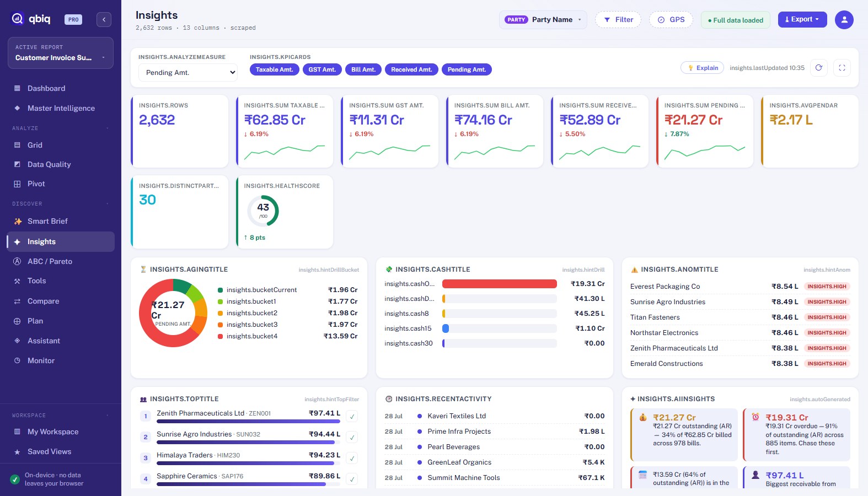Click the qbiq logo icon
The height and width of the screenshot is (496, 868).
[17, 19]
